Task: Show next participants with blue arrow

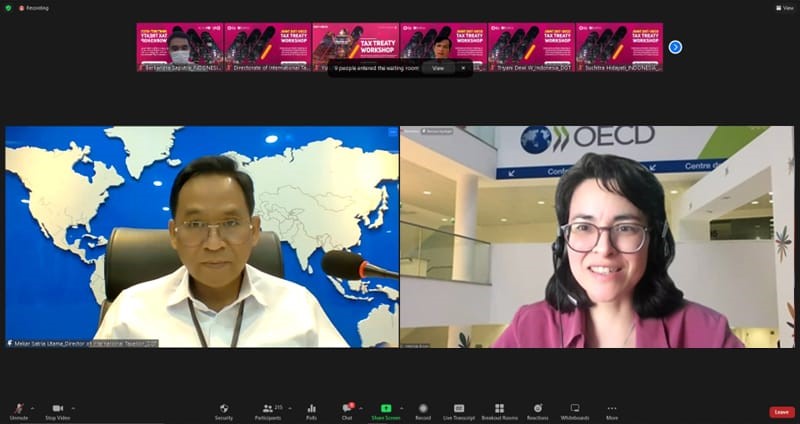Action: [675, 47]
